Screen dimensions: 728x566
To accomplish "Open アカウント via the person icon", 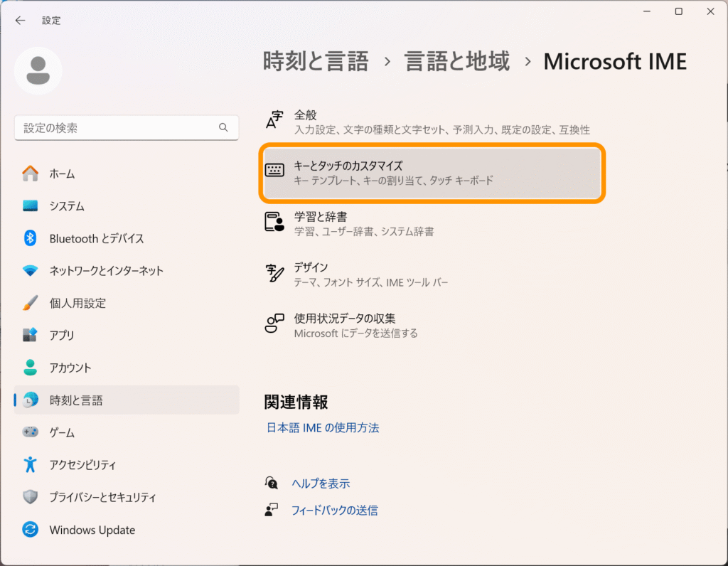I will point(30,368).
